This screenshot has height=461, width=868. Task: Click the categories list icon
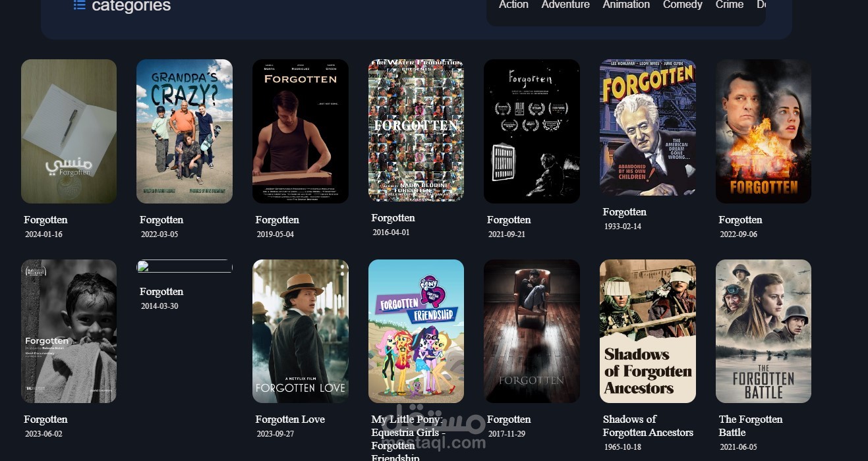(x=79, y=5)
